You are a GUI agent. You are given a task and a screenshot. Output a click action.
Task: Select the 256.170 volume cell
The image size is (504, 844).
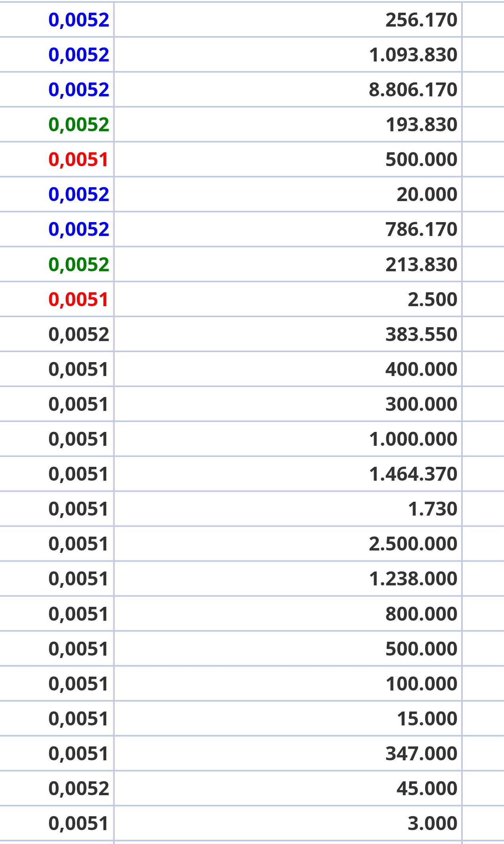tap(421, 20)
